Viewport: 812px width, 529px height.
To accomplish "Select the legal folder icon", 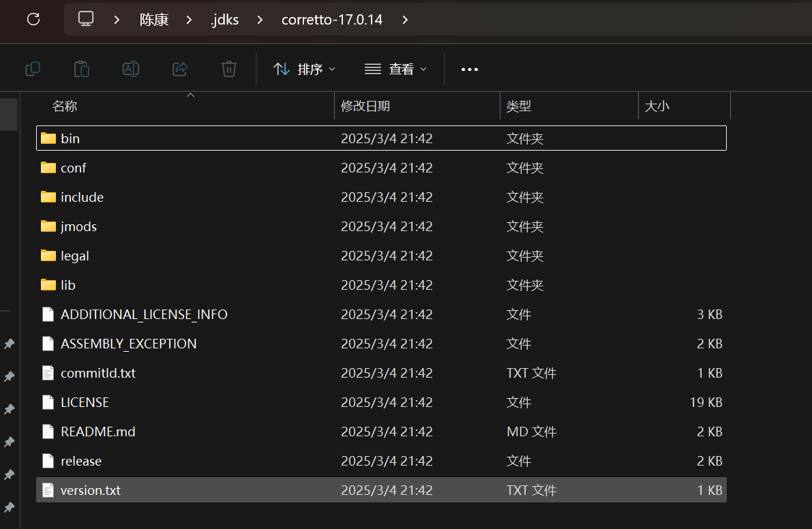I will pyautogui.click(x=48, y=256).
